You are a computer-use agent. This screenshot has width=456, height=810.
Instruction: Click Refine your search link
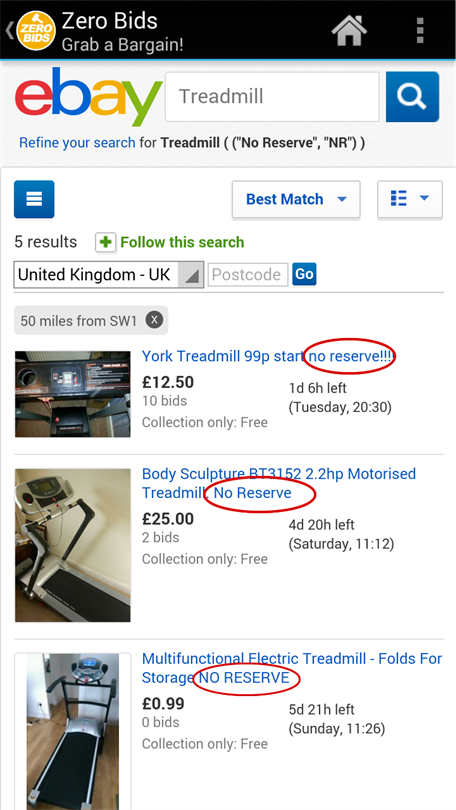coord(77,143)
